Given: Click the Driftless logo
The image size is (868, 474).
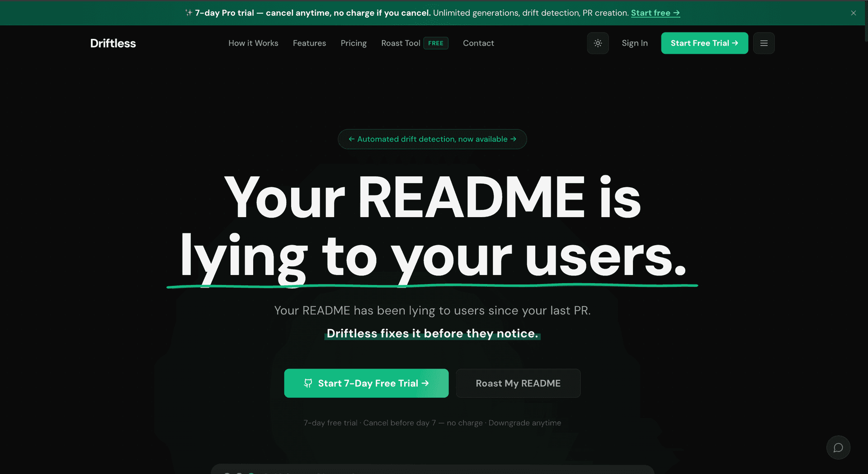Looking at the screenshot, I should [113, 43].
